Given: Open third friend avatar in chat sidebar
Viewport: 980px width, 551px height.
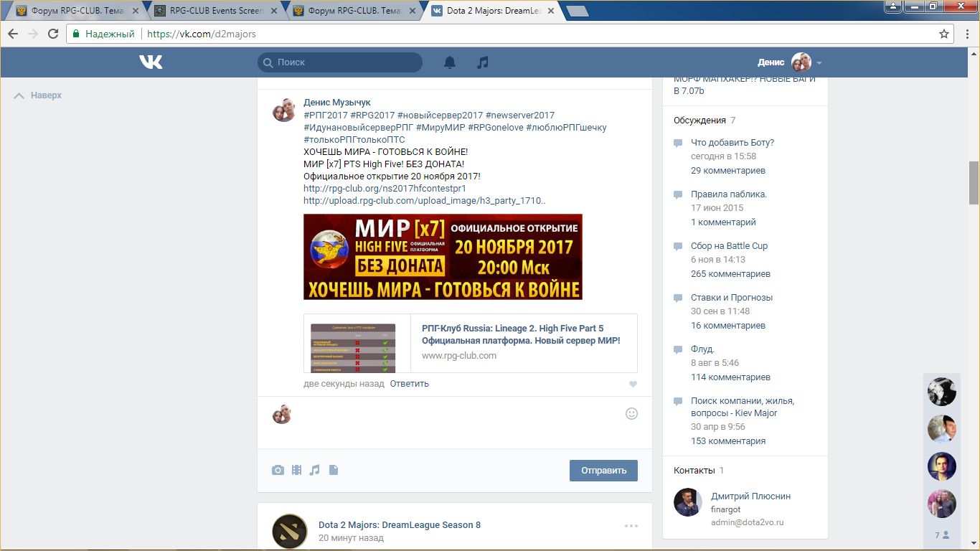Looking at the screenshot, I should [x=942, y=466].
